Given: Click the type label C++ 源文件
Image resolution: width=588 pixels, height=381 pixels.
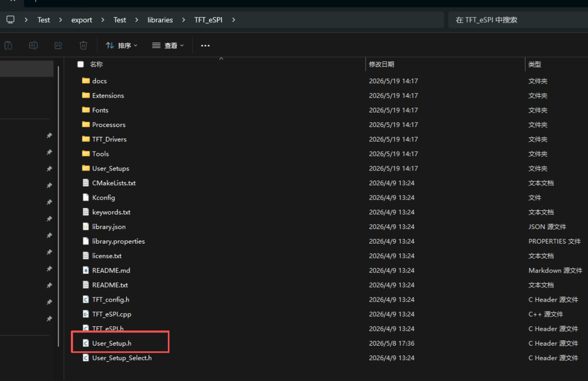Looking at the screenshot, I should pyautogui.click(x=545, y=314).
